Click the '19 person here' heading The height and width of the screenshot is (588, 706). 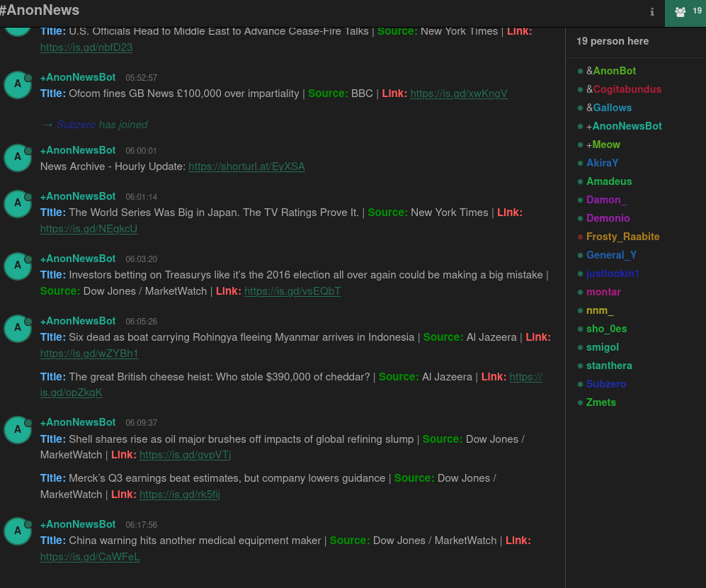613,41
